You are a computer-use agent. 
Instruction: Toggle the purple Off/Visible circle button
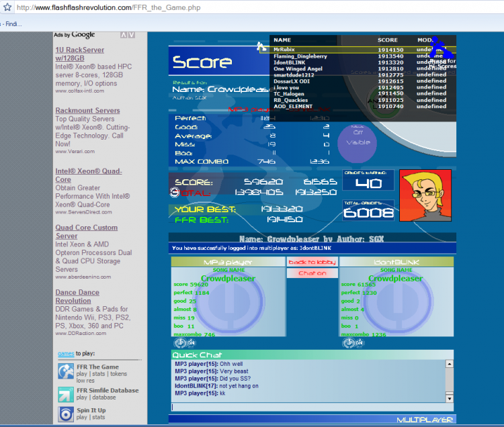click(357, 143)
